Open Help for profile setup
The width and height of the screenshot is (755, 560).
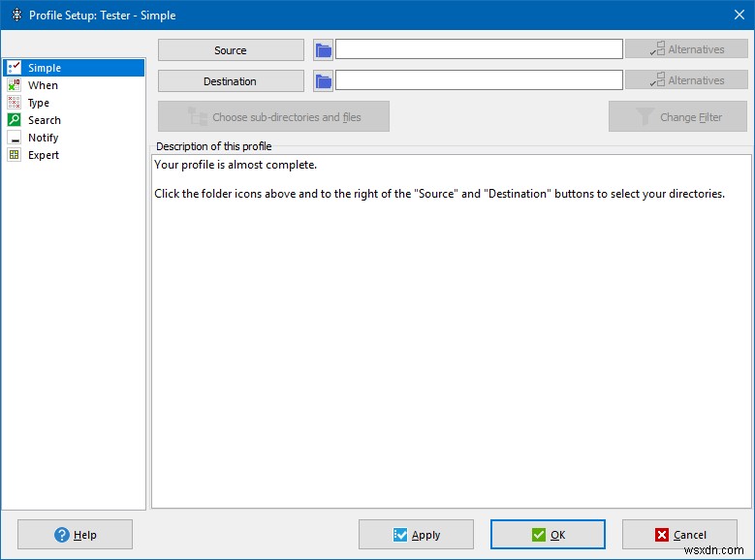(x=76, y=535)
